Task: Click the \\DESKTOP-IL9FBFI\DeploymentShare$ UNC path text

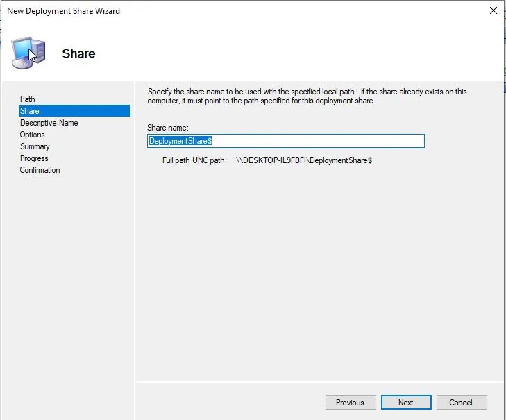Action: point(304,160)
